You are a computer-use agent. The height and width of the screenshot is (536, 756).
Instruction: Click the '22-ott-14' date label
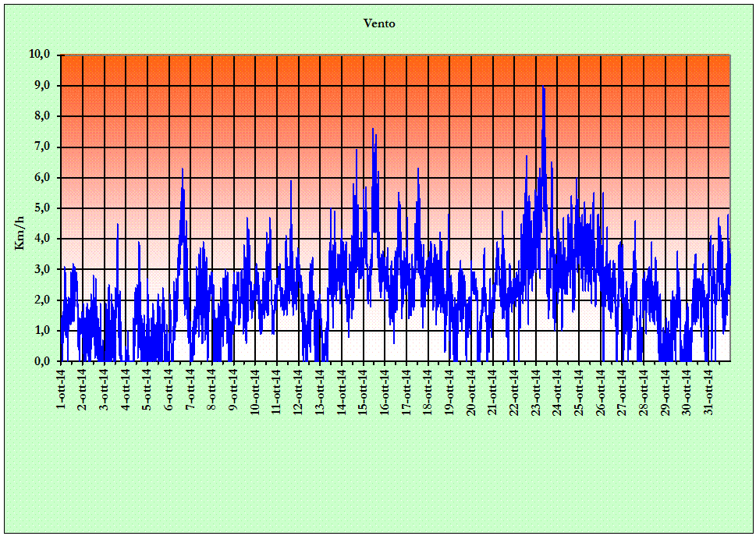(514, 392)
